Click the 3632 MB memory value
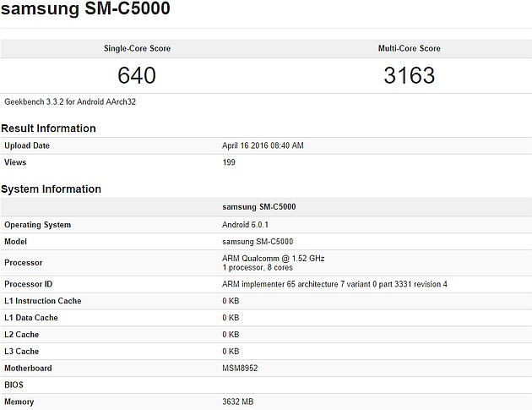Screen dimensions: 532x410 point(238,402)
